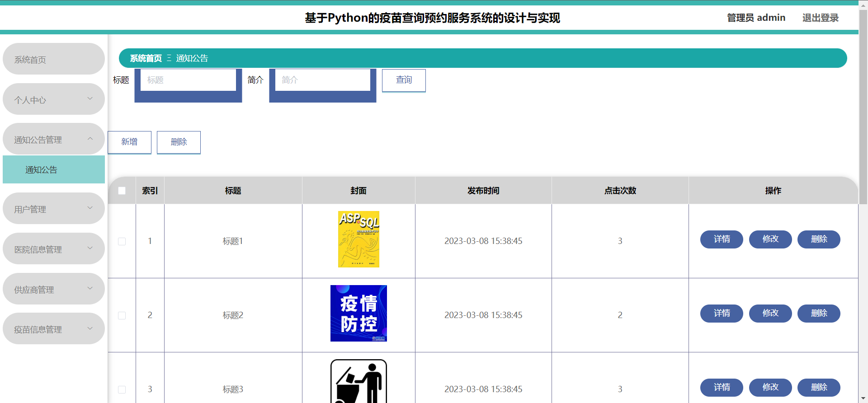Check the checkbox for row 1
This screenshot has width=868, height=403.
[x=122, y=241]
